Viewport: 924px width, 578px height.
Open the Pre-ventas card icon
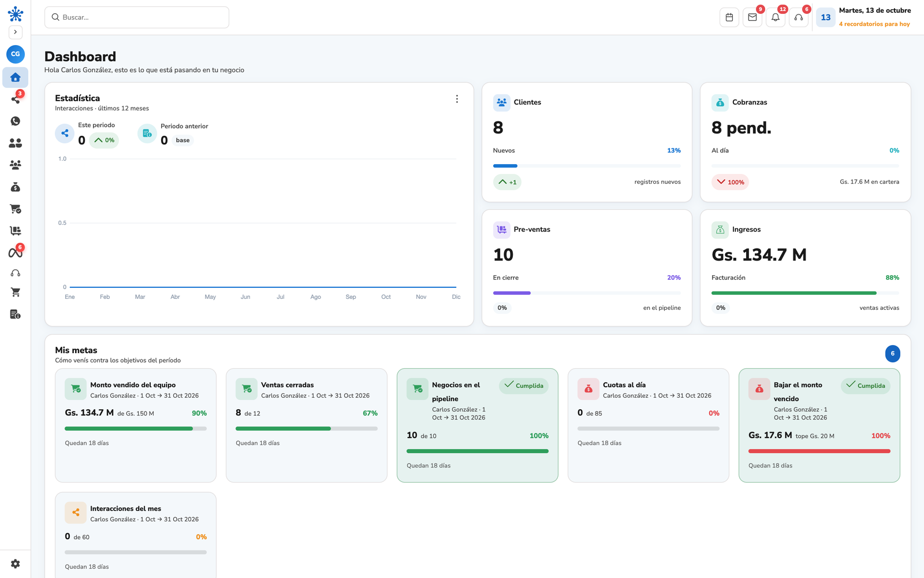[502, 229]
